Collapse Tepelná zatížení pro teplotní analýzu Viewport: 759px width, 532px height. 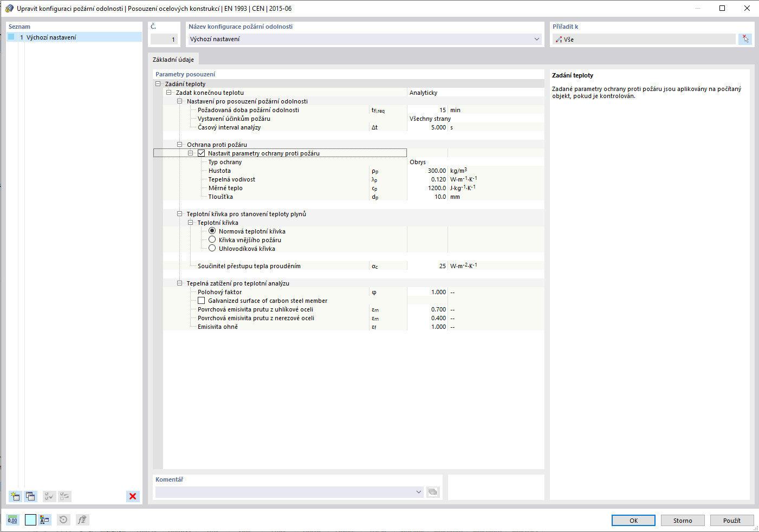point(180,283)
